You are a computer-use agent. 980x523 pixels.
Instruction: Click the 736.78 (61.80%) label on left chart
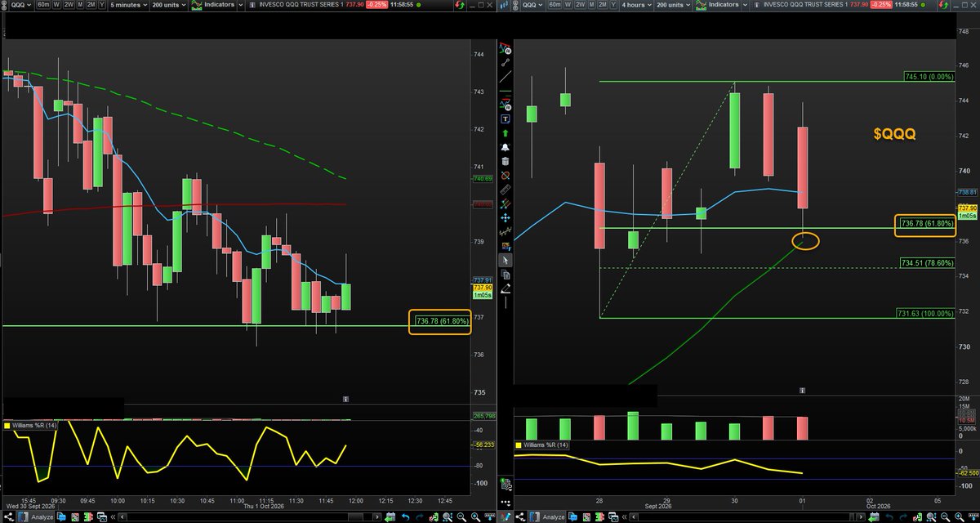(x=443, y=321)
